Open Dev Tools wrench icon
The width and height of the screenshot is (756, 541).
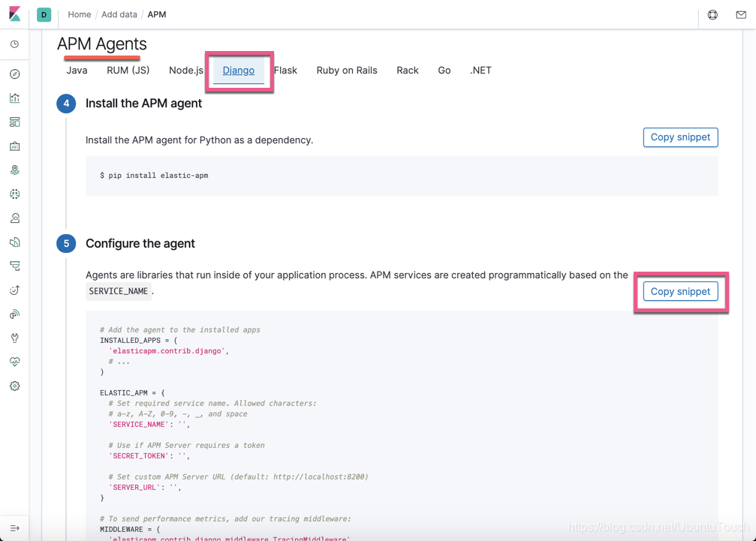click(x=15, y=338)
